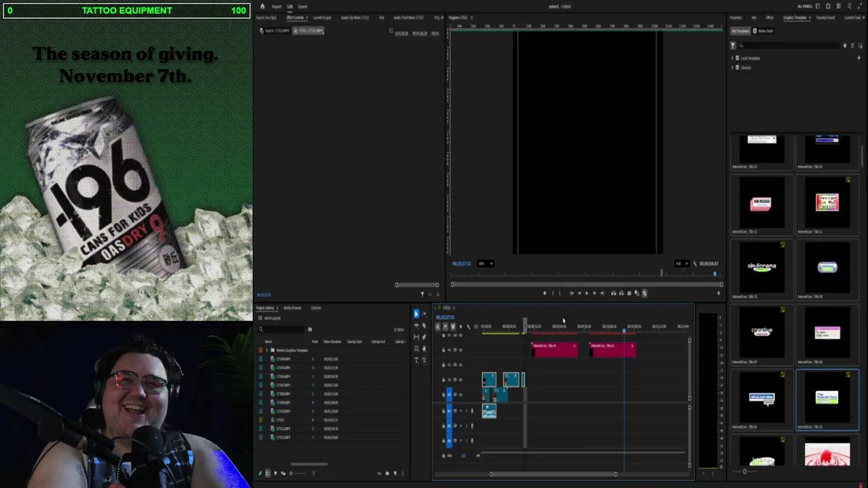
Task: Go to the Home screen icon
Action: pyautogui.click(x=262, y=7)
